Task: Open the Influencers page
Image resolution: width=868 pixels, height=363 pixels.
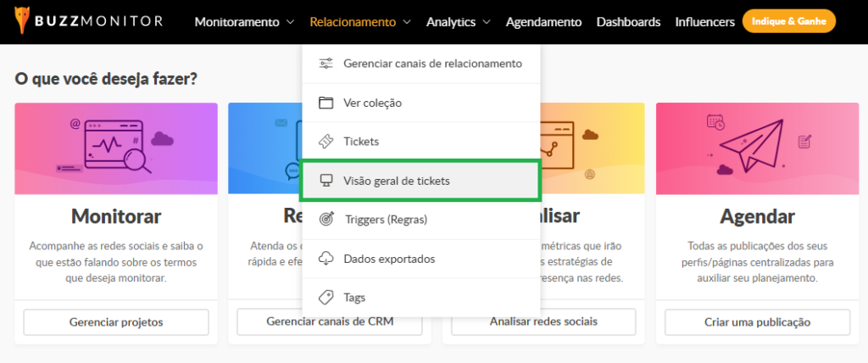Action: pyautogui.click(x=704, y=22)
